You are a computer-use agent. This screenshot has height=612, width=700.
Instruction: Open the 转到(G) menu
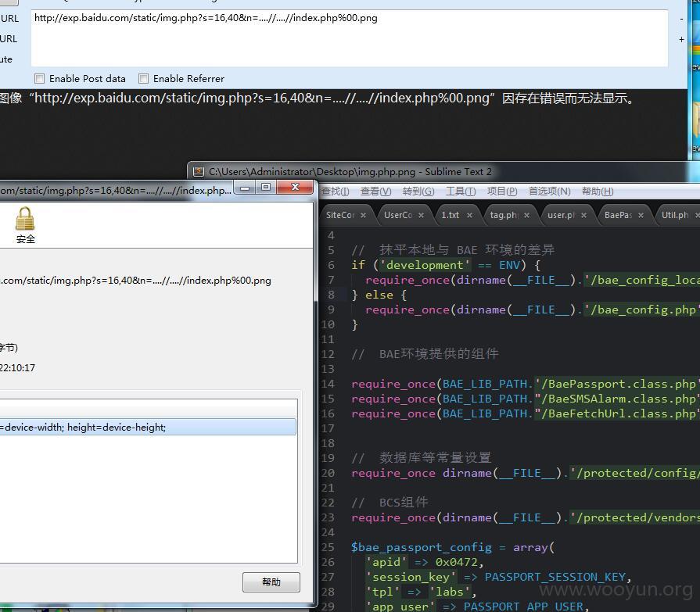click(418, 191)
